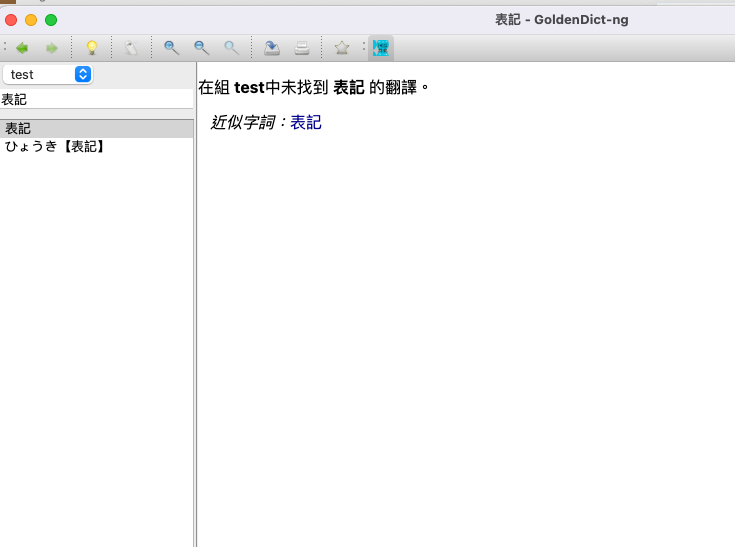Save the article with the disk icon
Screen dimensions: 735x547
[272, 48]
